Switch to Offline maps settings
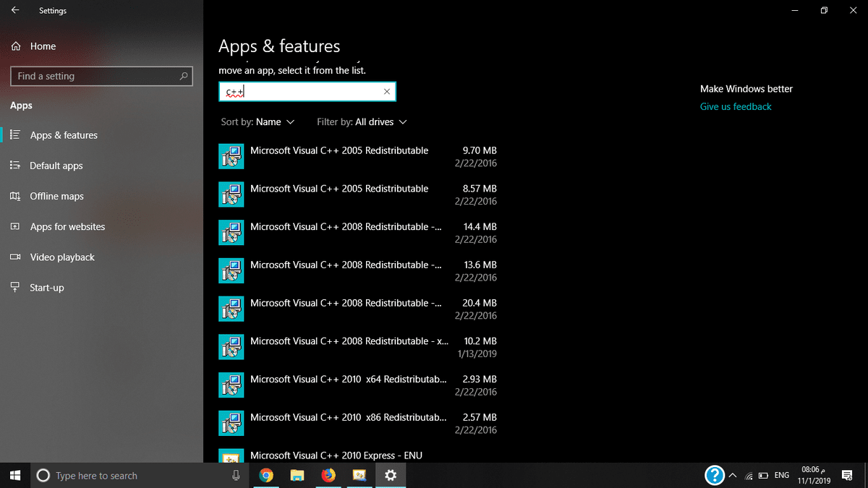Screen dimensions: 868x488 click(x=56, y=196)
